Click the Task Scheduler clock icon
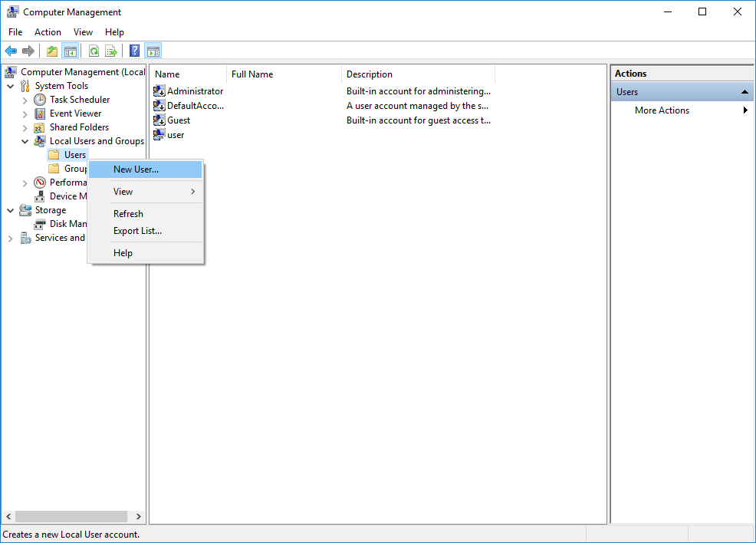This screenshot has width=756, height=543. click(40, 100)
